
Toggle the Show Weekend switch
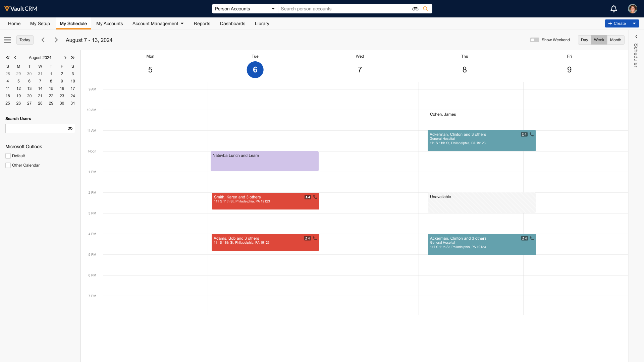click(534, 40)
